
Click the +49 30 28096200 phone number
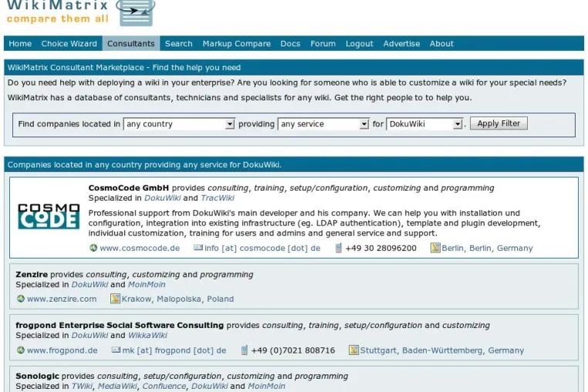381,248
